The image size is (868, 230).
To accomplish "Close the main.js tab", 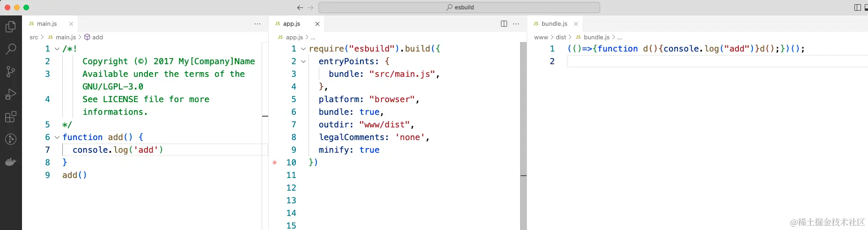I will point(71,24).
